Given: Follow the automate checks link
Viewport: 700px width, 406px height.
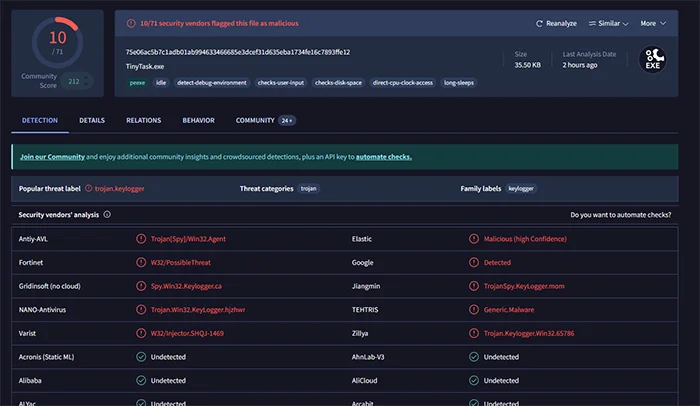Looking at the screenshot, I should [x=383, y=157].
